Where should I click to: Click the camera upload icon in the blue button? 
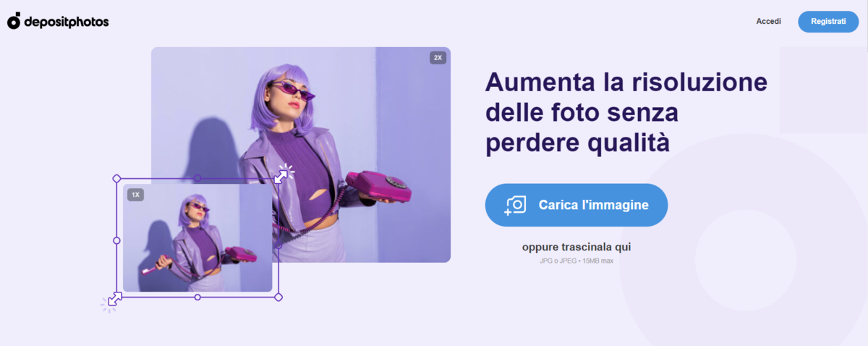pos(515,205)
